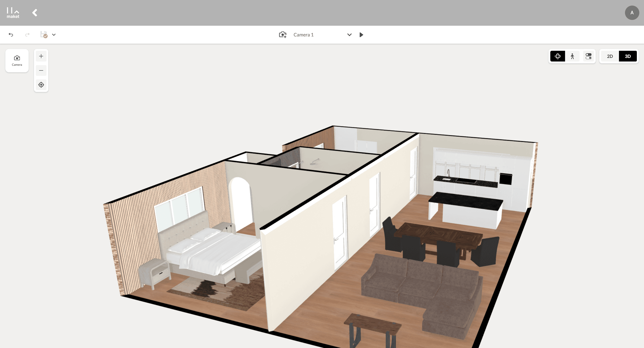Screen dimensions: 644x348
Task: Recenter the view with the target icon
Action: coord(41,85)
